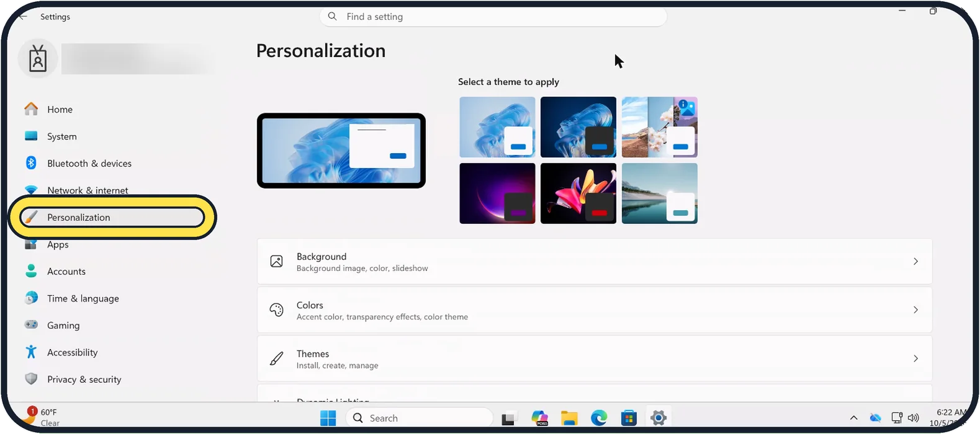Open Task View from the taskbar
Screen dimensions: 980x434
(x=508, y=418)
